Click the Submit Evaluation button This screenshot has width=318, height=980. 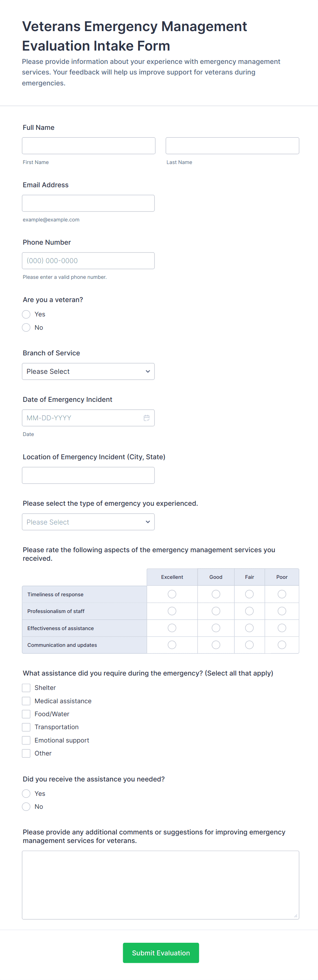(161, 953)
